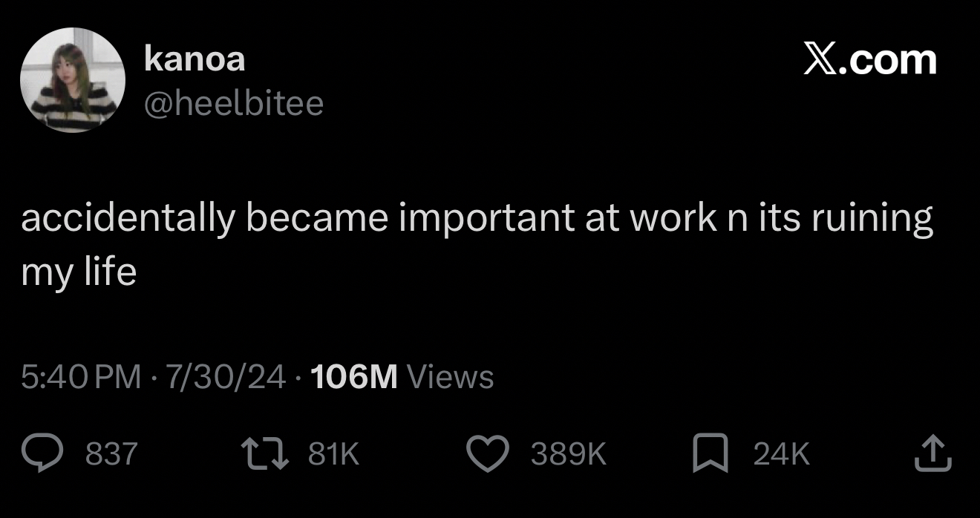Click the bold 106M view count
Screen dimensions: 980x518
click(x=355, y=377)
